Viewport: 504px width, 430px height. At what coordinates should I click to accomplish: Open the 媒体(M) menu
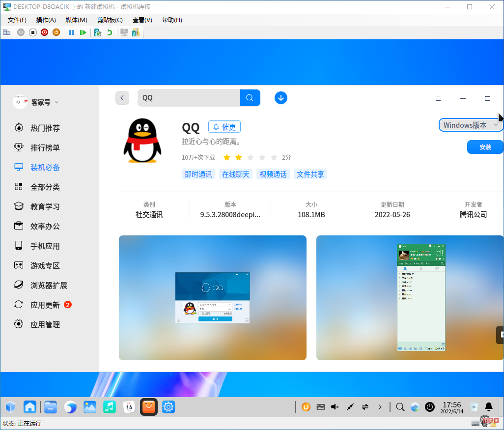[x=76, y=20]
